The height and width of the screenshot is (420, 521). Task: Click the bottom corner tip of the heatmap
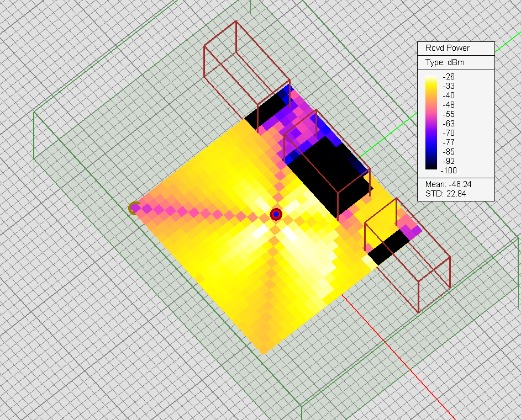click(265, 353)
